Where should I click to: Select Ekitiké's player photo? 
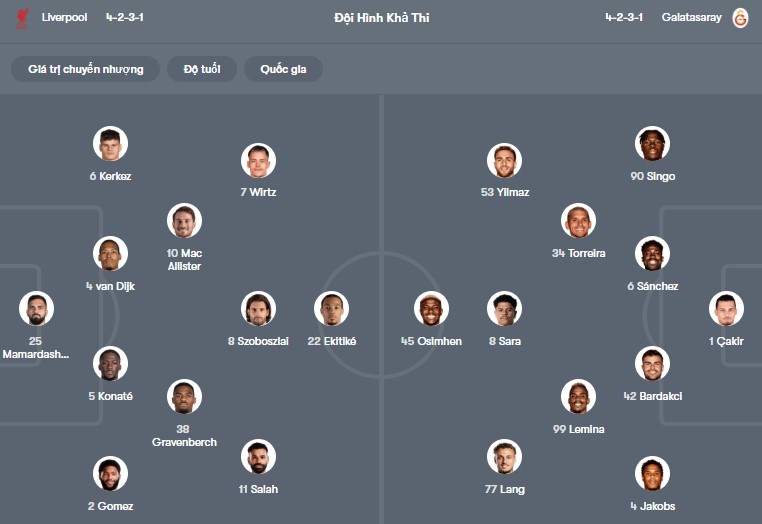pyautogui.click(x=332, y=309)
